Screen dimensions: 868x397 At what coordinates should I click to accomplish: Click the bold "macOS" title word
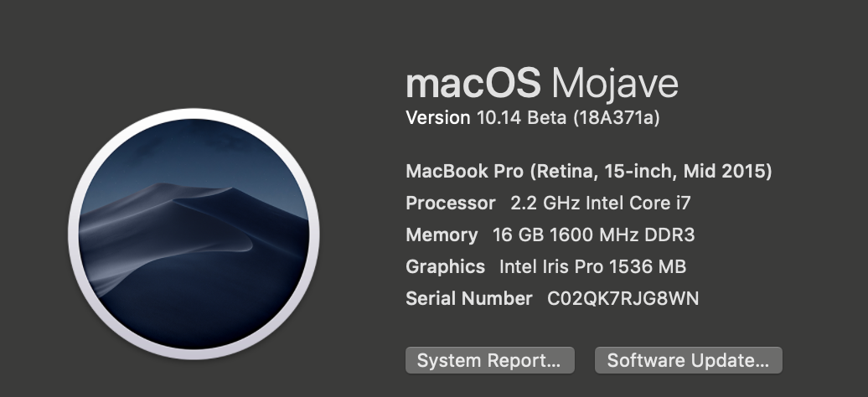473,84
